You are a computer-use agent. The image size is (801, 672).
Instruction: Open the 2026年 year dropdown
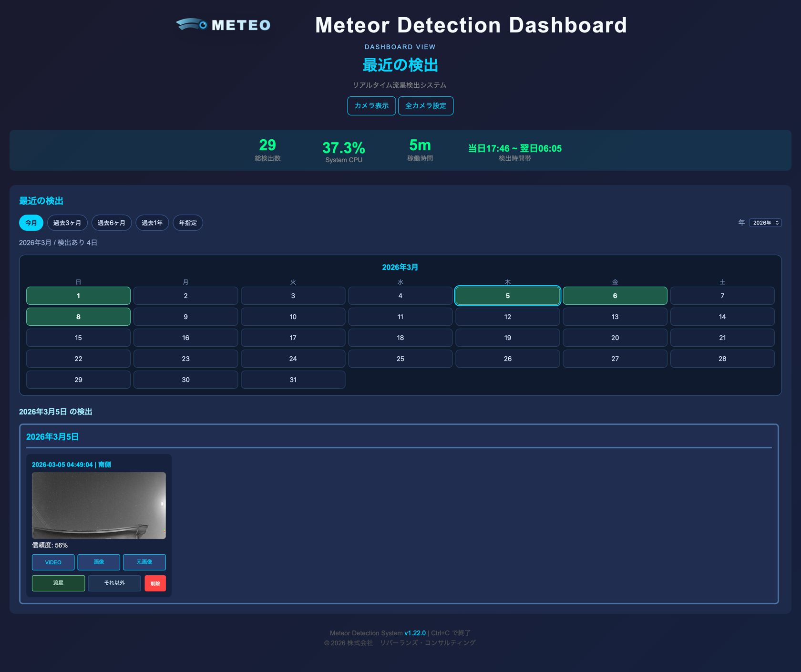click(765, 223)
